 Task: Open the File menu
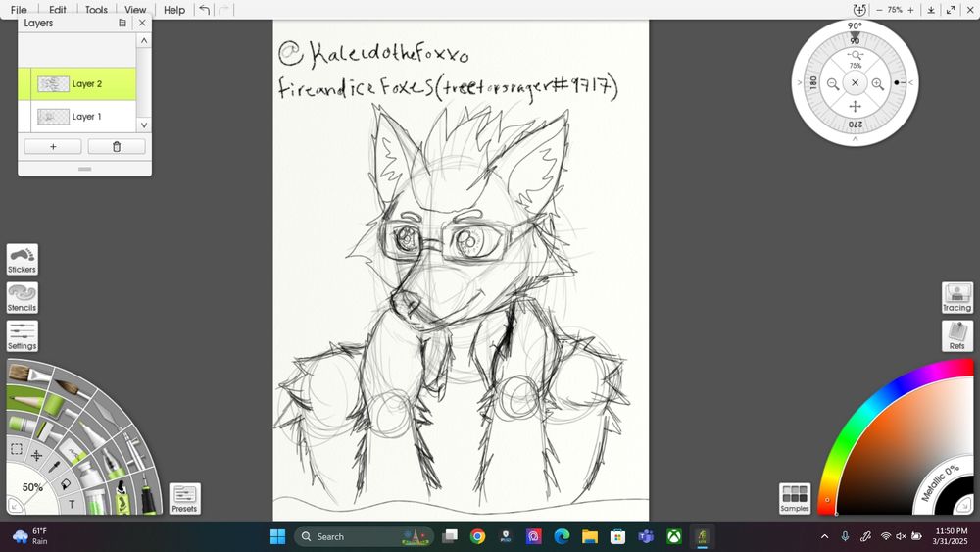click(x=19, y=10)
